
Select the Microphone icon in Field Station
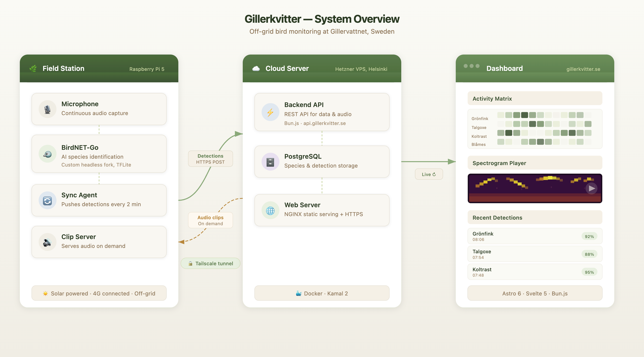point(47,109)
